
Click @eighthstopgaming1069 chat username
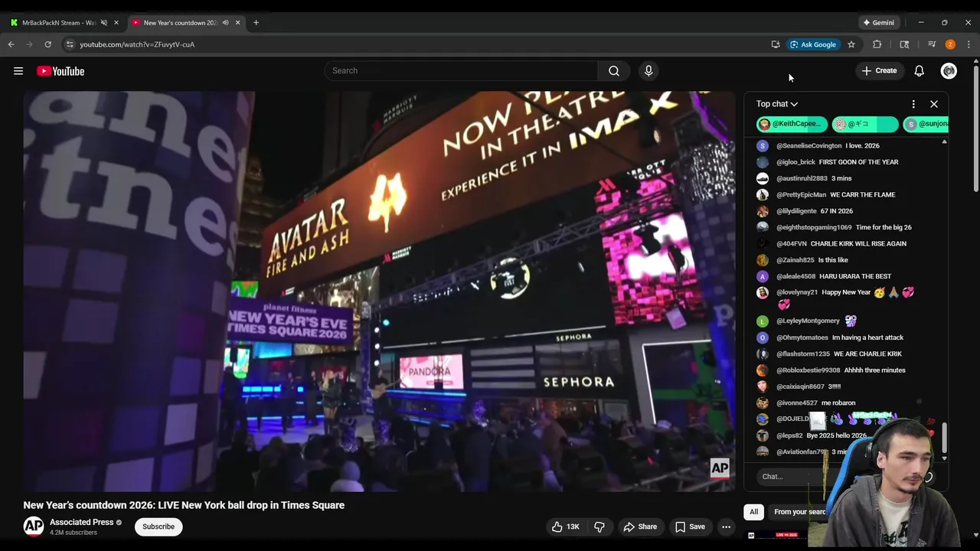pos(814,227)
